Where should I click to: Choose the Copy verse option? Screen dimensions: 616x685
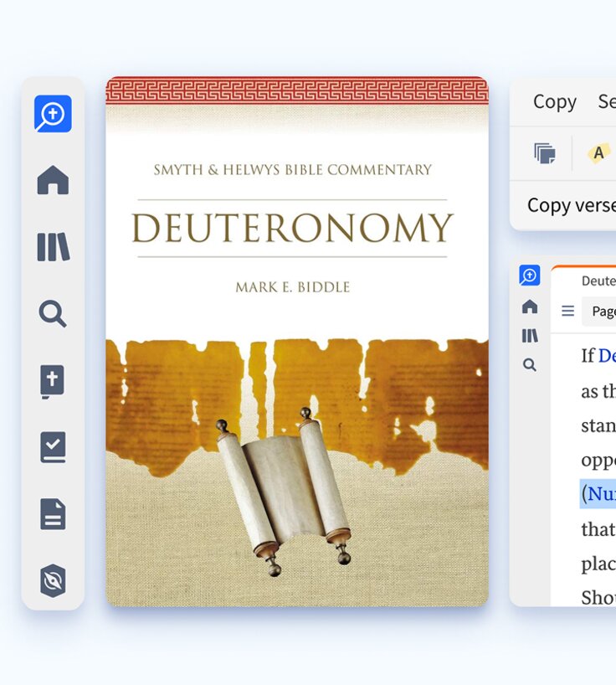pos(572,205)
